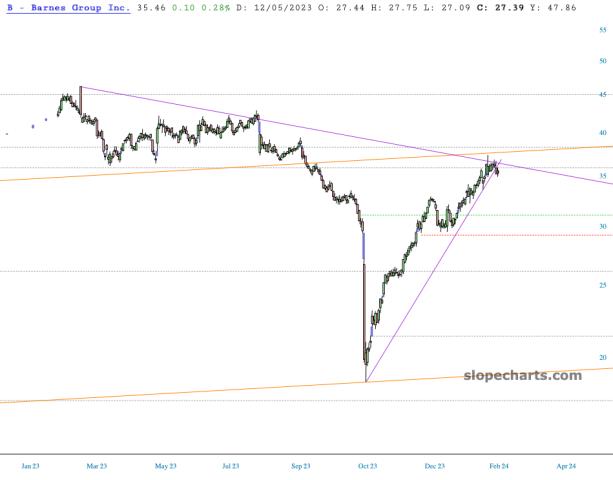This screenshot has height=480, width=613.
Task: Select the Sep 23 date axis label
Action: point(300,465)
